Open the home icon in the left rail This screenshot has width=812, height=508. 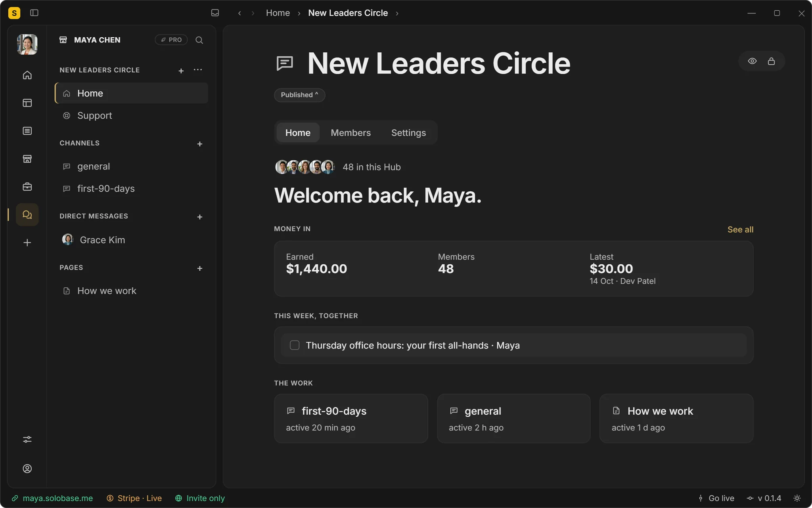(27, 75)
